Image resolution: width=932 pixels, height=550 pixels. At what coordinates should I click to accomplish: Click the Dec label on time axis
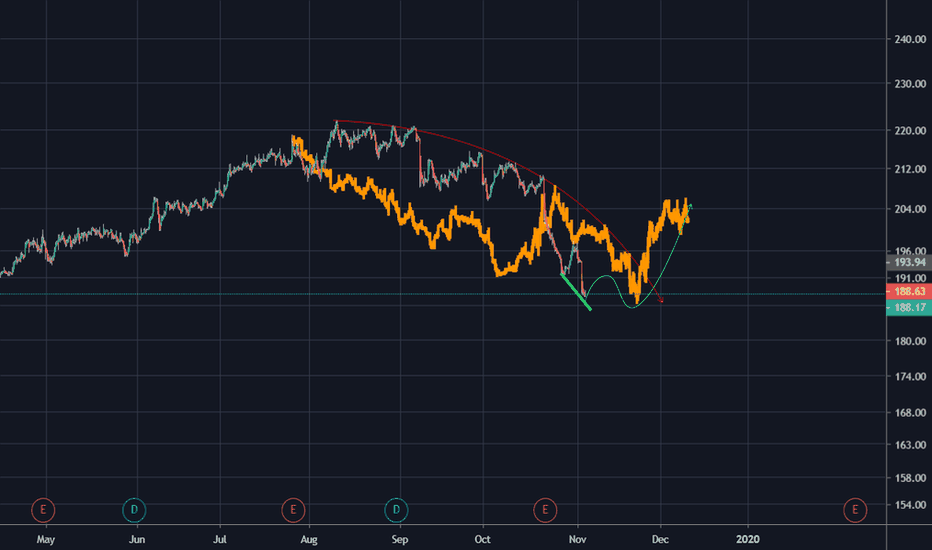point(660,539)
